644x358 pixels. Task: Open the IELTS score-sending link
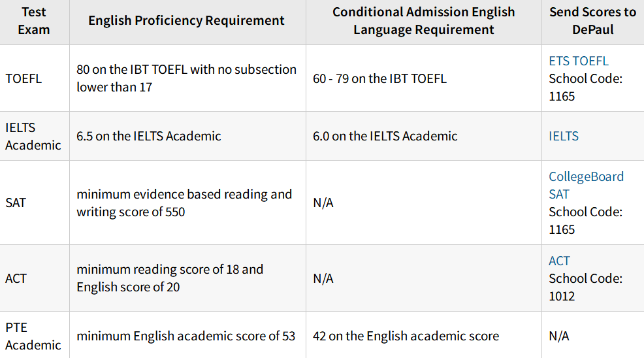tap(564, 136)
